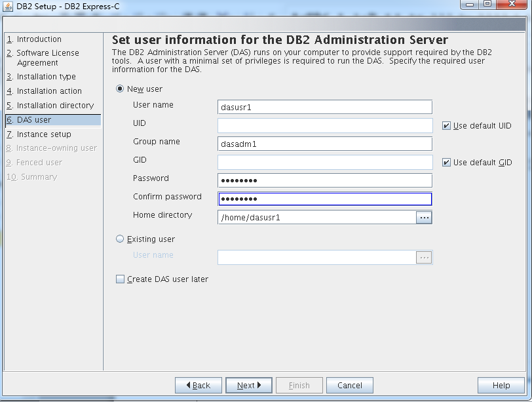Go to Software License Agreement step
This screenshot has width=532, height=402.
click(43, 58)
